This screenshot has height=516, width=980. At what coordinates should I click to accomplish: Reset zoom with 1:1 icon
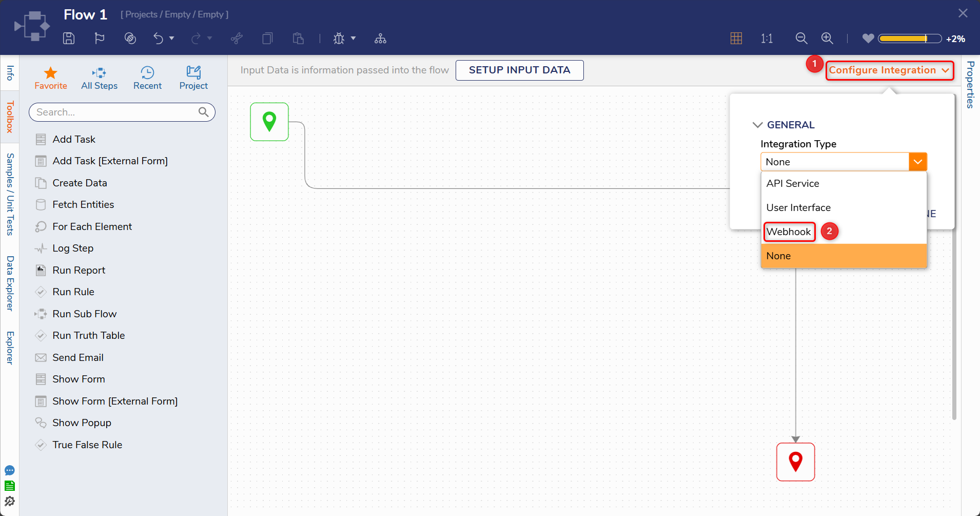coord(767,39)
